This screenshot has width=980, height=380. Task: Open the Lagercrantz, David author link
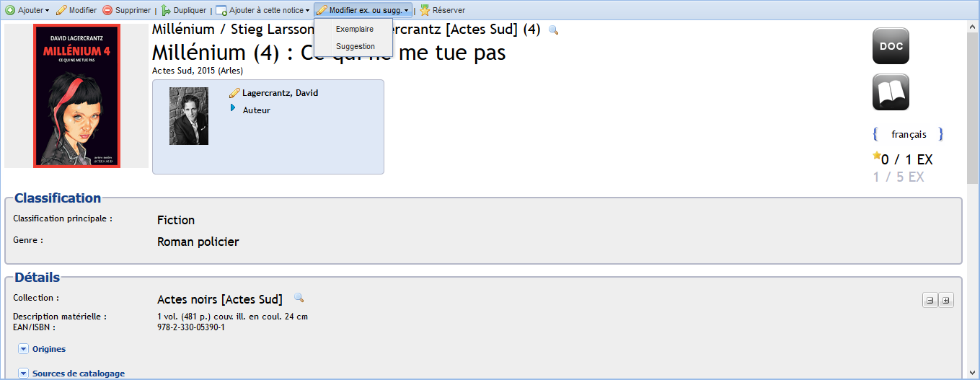coord(280,93)
